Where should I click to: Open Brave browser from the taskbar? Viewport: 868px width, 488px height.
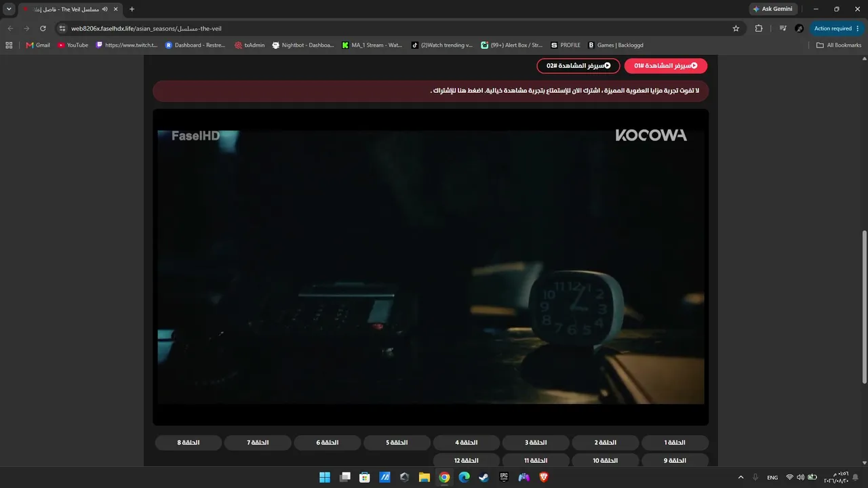click(544, 477)
